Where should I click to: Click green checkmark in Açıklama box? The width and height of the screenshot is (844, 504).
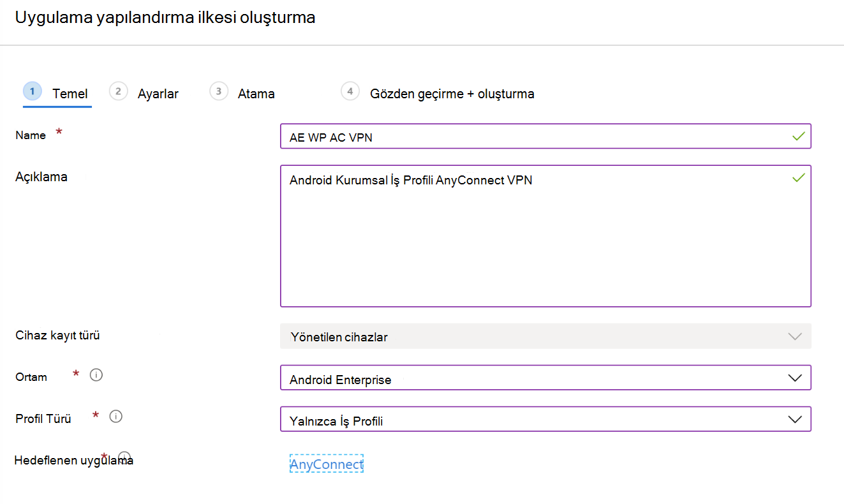click(x=797, y=178)
